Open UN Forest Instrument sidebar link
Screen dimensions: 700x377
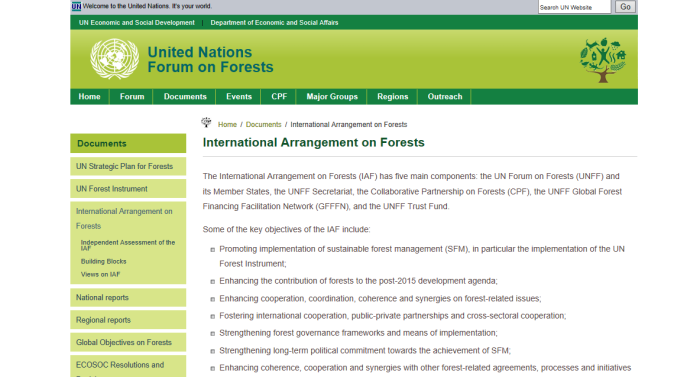tap(128, 188)
